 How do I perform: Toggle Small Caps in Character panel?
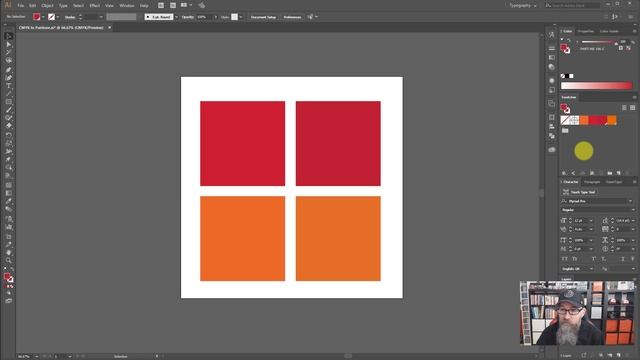tap(575, 259)
